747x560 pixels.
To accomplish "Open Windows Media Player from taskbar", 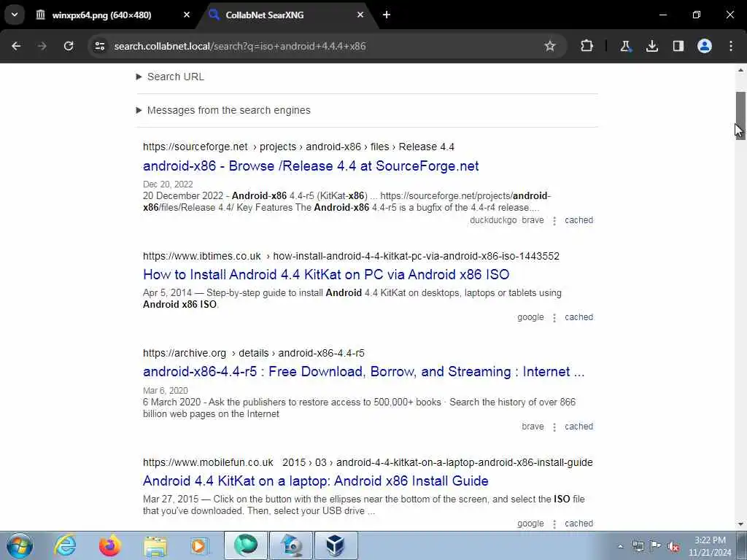I will click(x=199, y=545).
